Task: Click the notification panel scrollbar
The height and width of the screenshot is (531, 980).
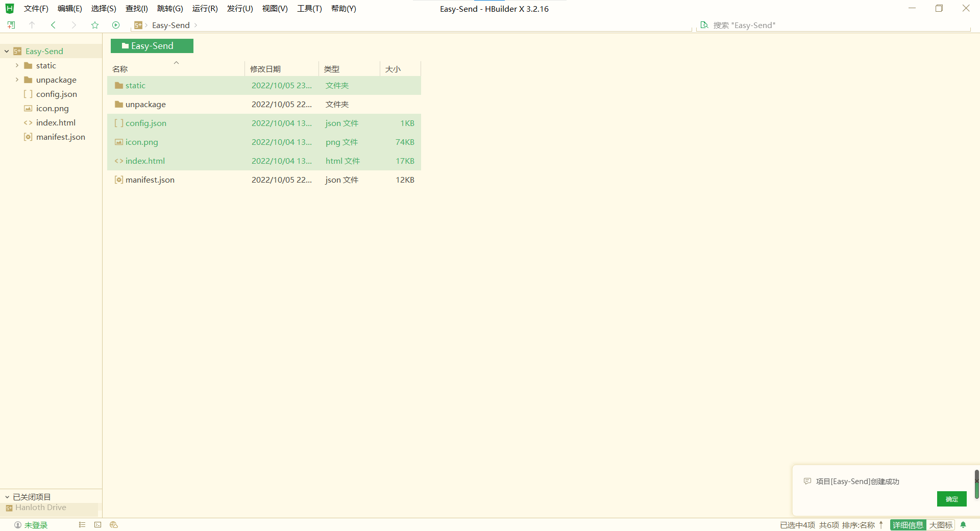Action: click(976, 485)
